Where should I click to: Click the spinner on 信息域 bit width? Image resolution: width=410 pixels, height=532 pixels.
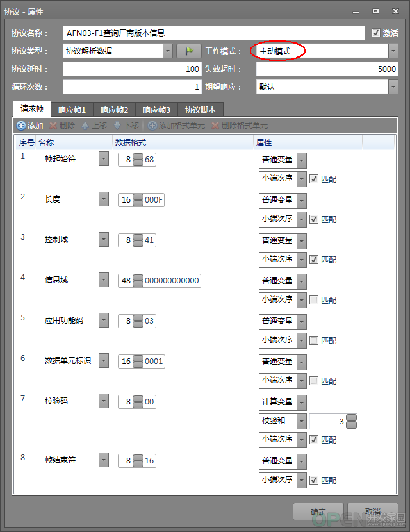(138, 281)
